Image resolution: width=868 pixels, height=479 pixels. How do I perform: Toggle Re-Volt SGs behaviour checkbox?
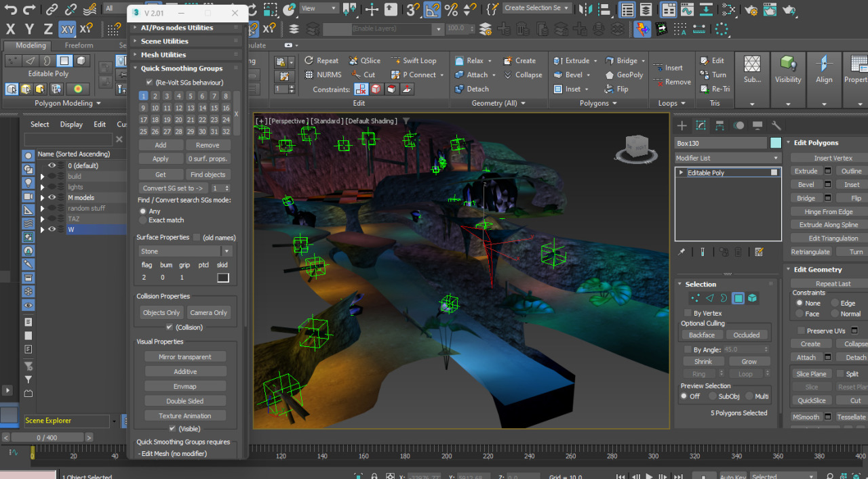click(149, 82)
